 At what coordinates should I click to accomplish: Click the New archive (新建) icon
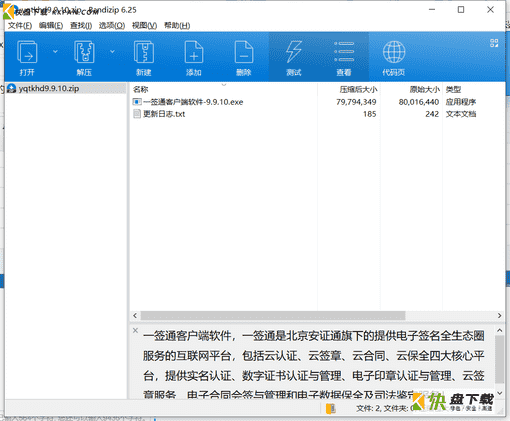coord(144,57)
